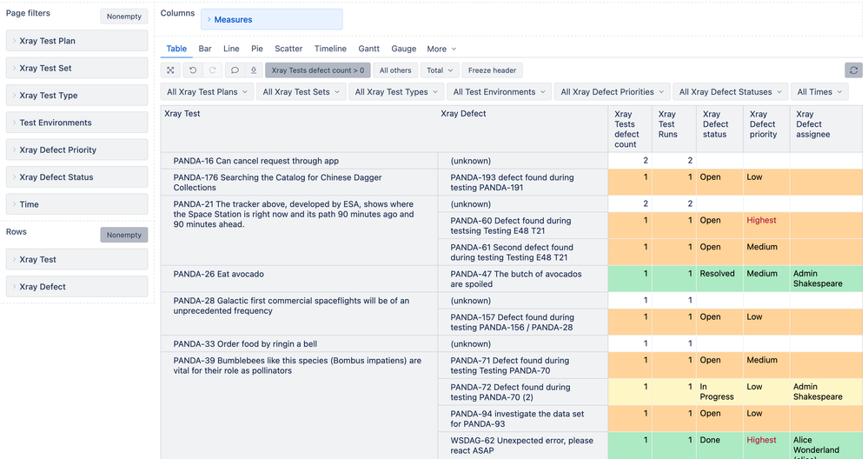Viewport: 868px width, 459px height.
Task: Click the undo arrow icon
Action: pyautogui.click(x=193, y=70)
